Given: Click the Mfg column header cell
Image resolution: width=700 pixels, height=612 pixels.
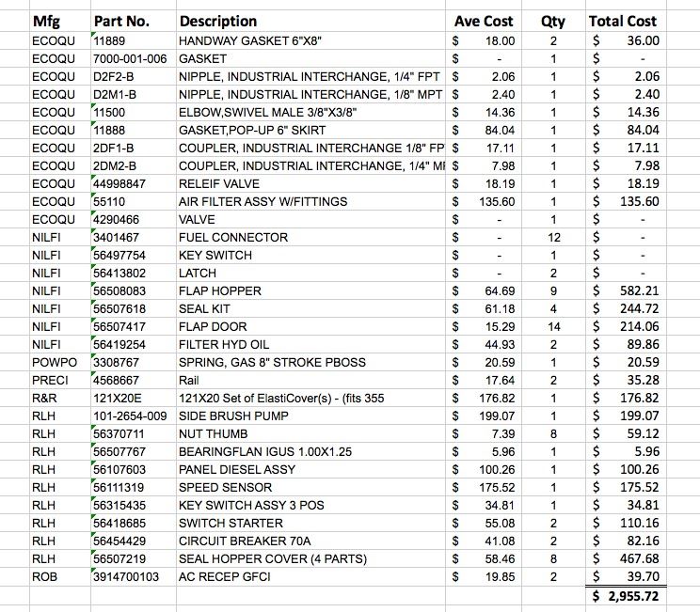Looking at the screenshot, I should (x=45, y=21).
